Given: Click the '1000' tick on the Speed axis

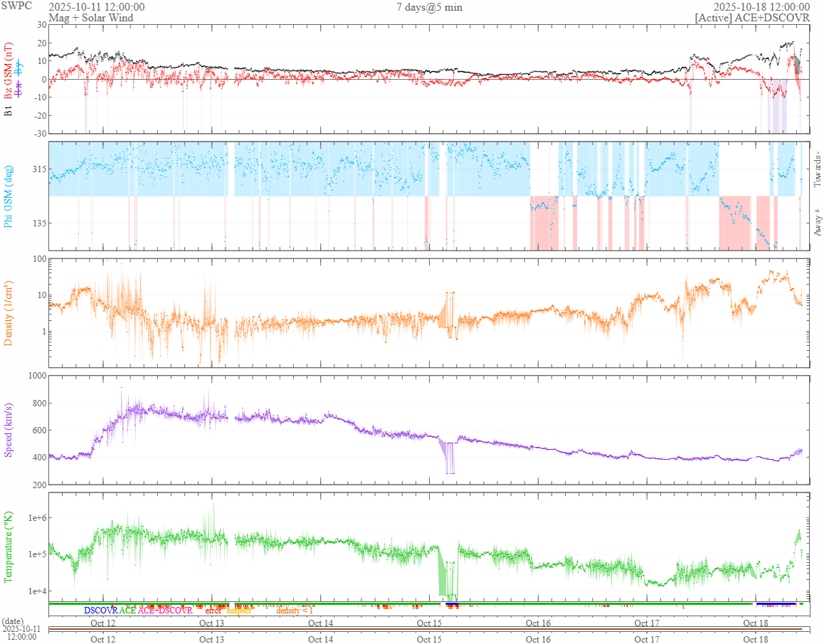Looking at the screenshot, I should point(37,375).
